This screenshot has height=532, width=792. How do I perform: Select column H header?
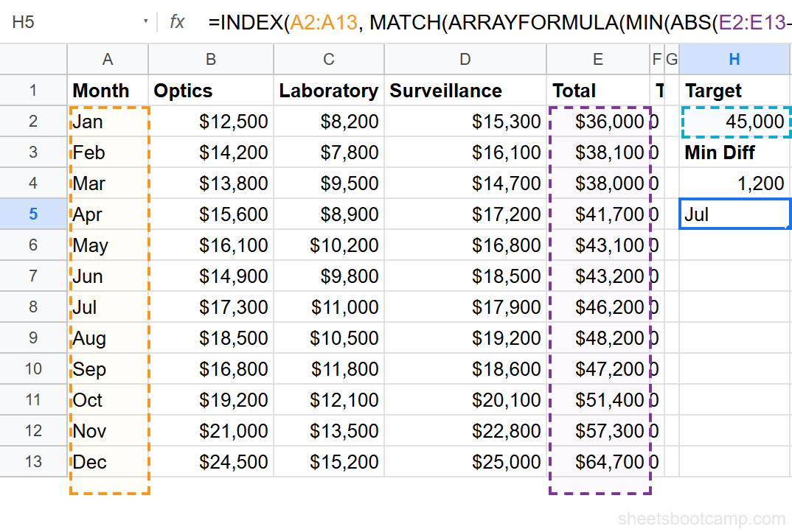pos(734,59)
